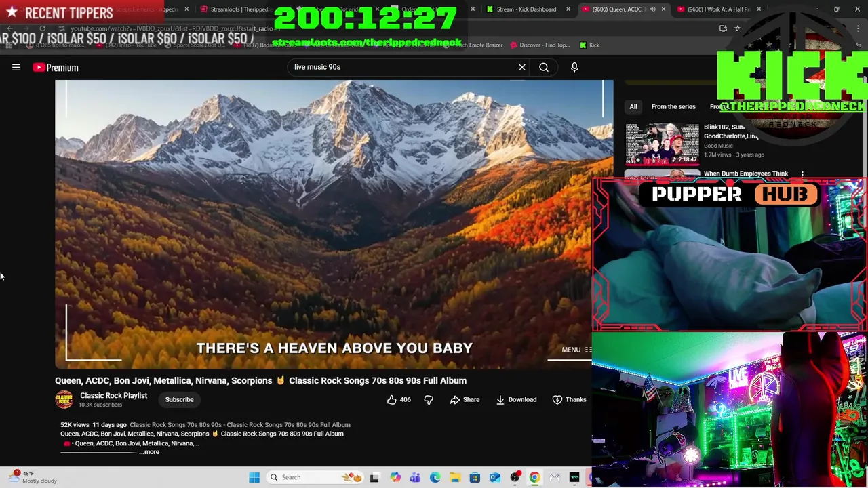868x488 pixels.
Task: Go to YouTube Premium home logo
Action: pyautogui.click(x=56, y=67)
